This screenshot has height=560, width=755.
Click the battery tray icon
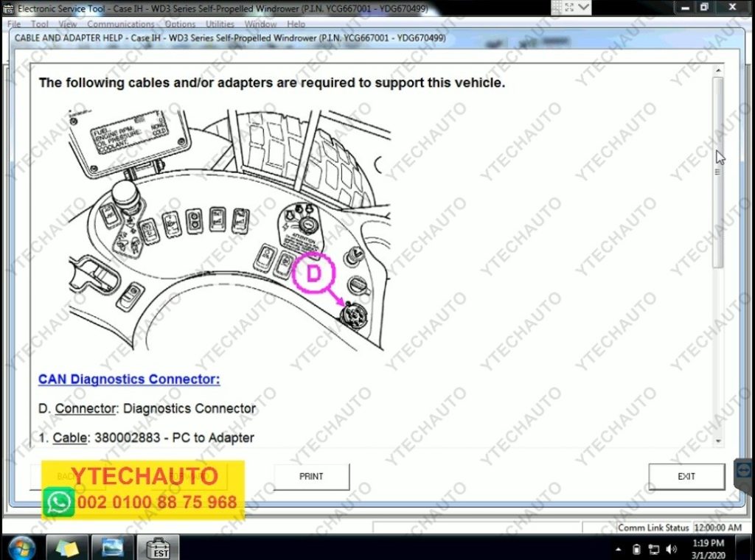pos(636,549)
